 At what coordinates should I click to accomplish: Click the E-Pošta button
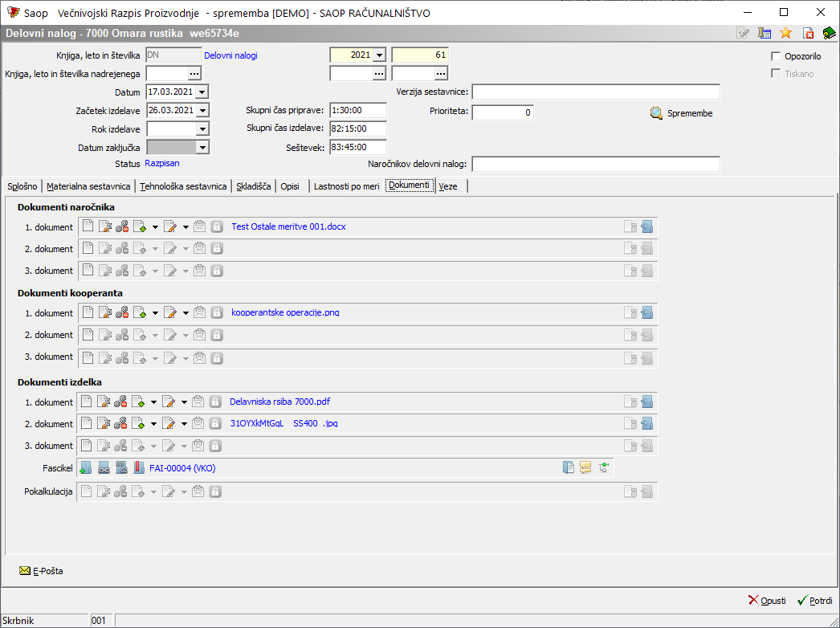pyautogui.click(x=41, y=571)
